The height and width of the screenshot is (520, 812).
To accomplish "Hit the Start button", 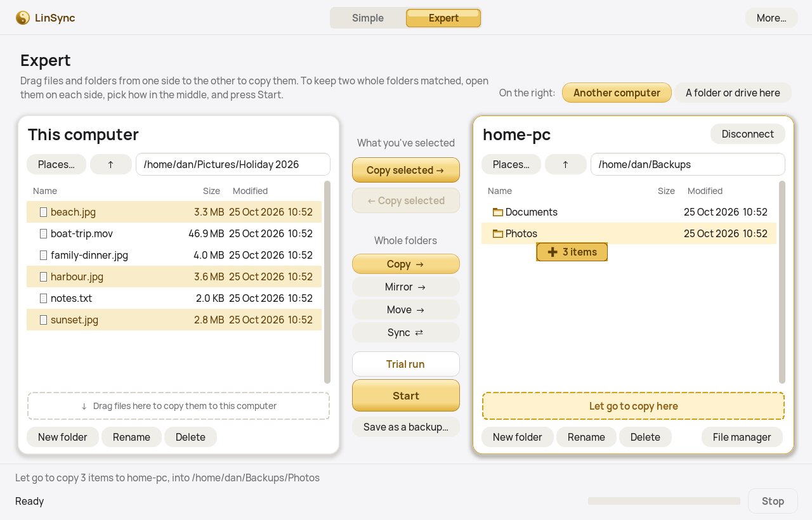I will coord(406,396).
